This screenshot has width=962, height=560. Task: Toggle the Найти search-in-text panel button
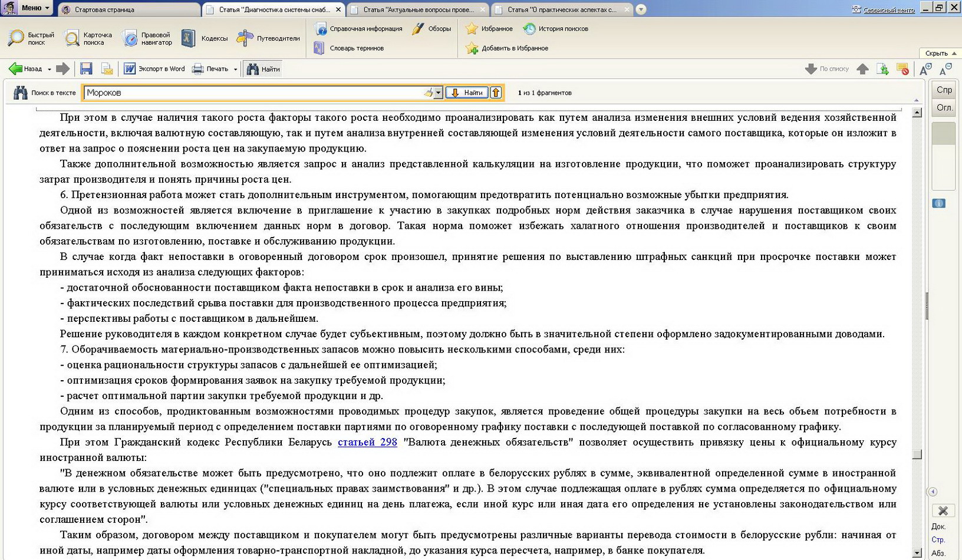[x=263, y=69]
